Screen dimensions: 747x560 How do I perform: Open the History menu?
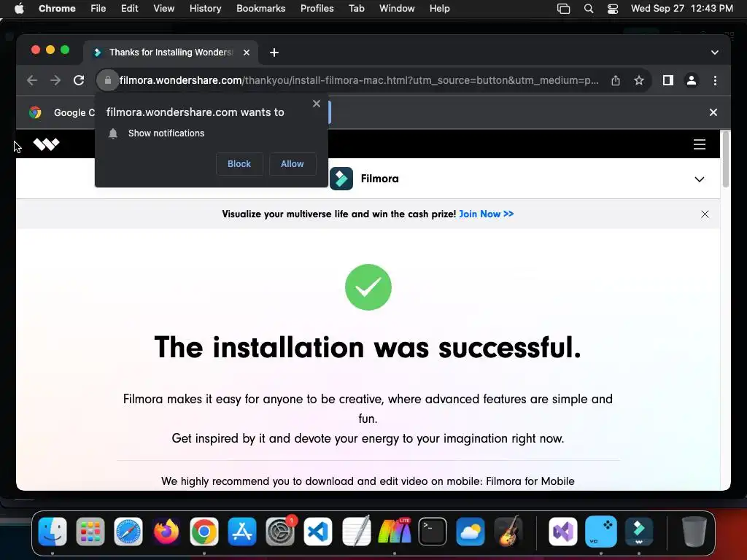pyautogui.click(x=205, y=9)
